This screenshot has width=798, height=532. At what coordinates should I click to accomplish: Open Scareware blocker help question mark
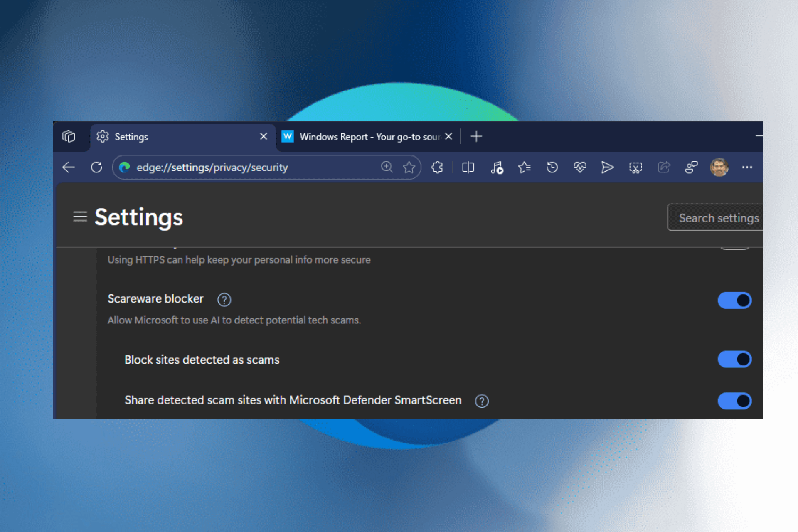point(224,300)
